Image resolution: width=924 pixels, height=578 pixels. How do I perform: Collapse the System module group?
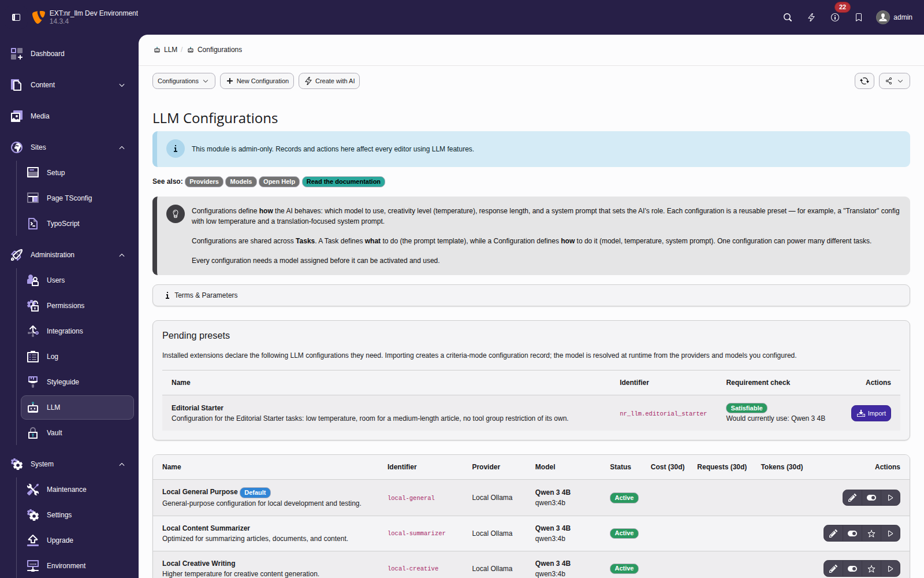(x=69, y=464)
